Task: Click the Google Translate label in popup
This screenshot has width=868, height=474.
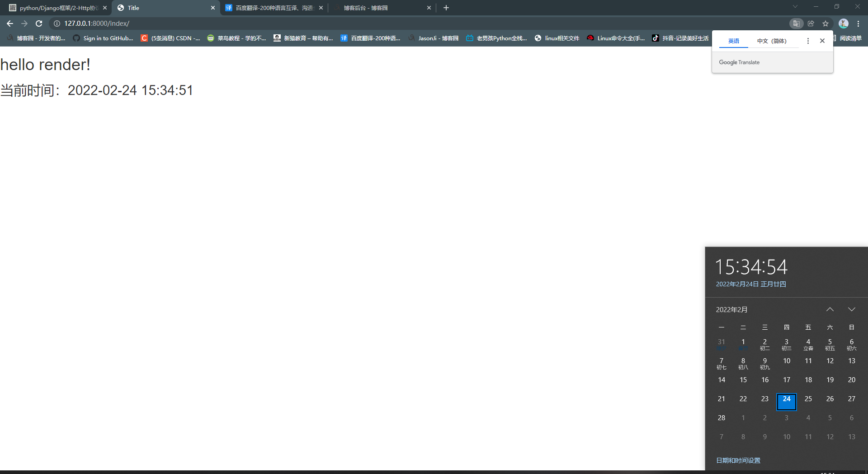Action: [x=739, y=62]
